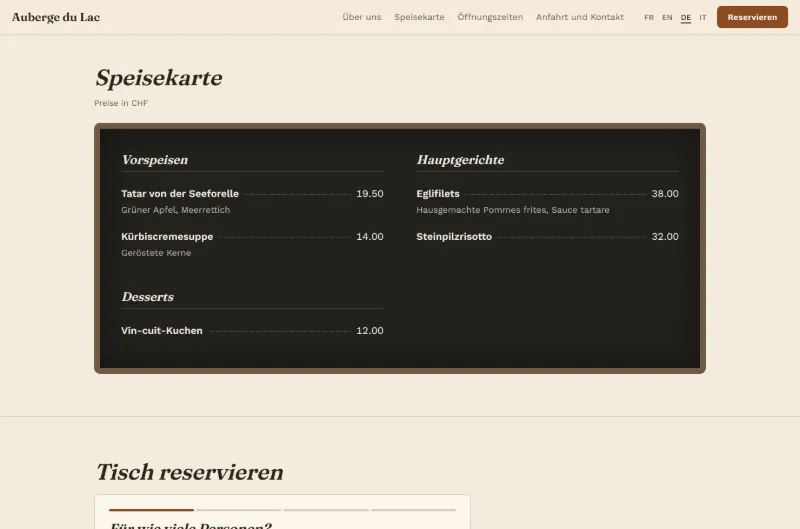Click the price 14.00

pos(369,237)
